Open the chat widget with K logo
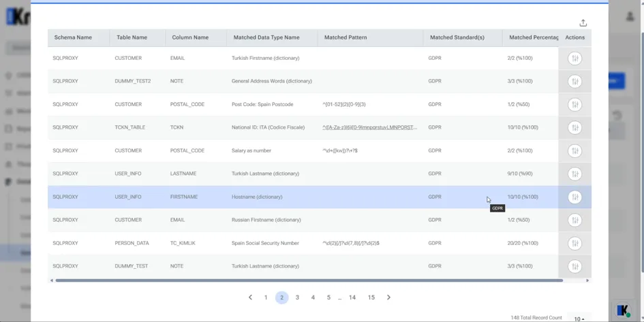Image resolution: width=644 pixels, height=322 pixels. click(x=624, y=310)
